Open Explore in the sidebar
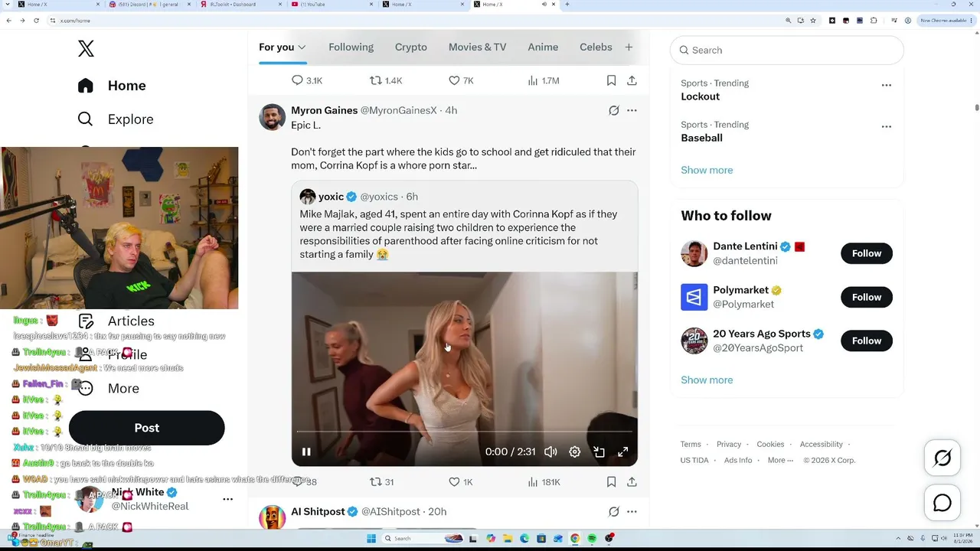 116,119
